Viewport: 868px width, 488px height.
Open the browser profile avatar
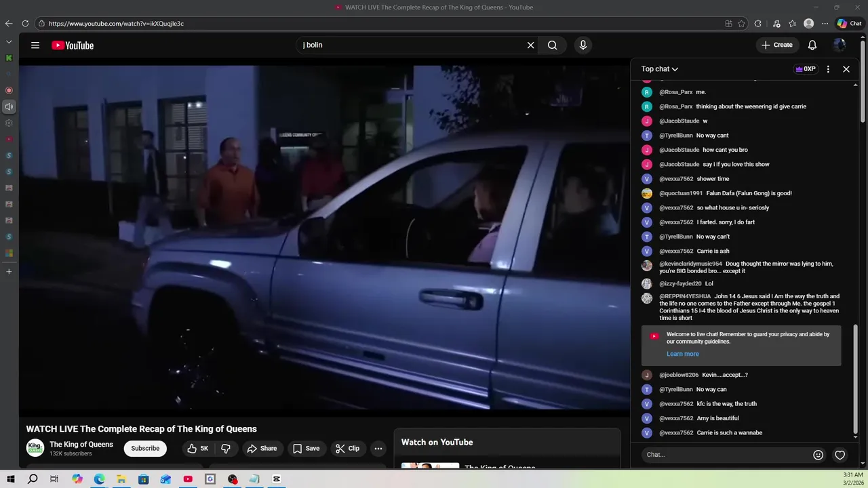pyautogui.click(x=808, y=24)
